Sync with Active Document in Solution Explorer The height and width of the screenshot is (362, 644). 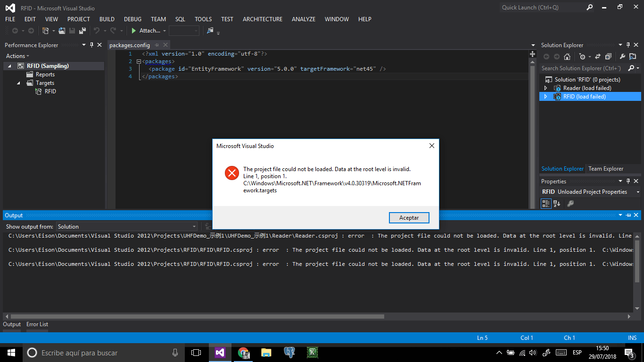[598, 56]
